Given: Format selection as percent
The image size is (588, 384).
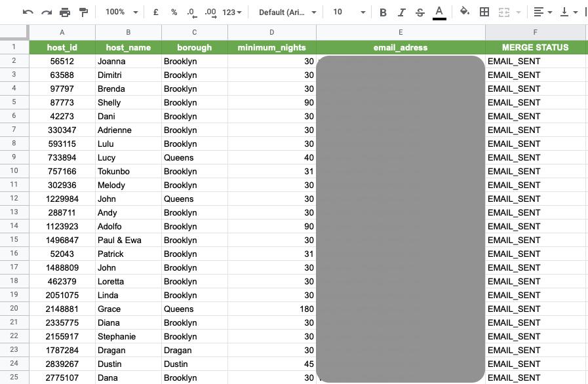Looking at the screenshot, I should (173, 11).
